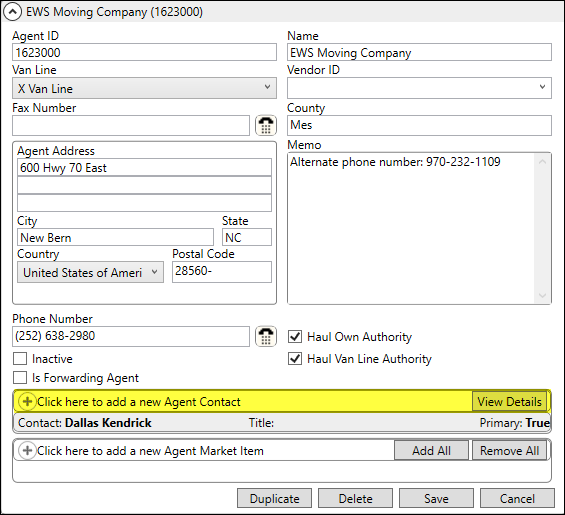Collapse the EWS Moving Company section
The image size is (565, 515).
pos(12,12)
